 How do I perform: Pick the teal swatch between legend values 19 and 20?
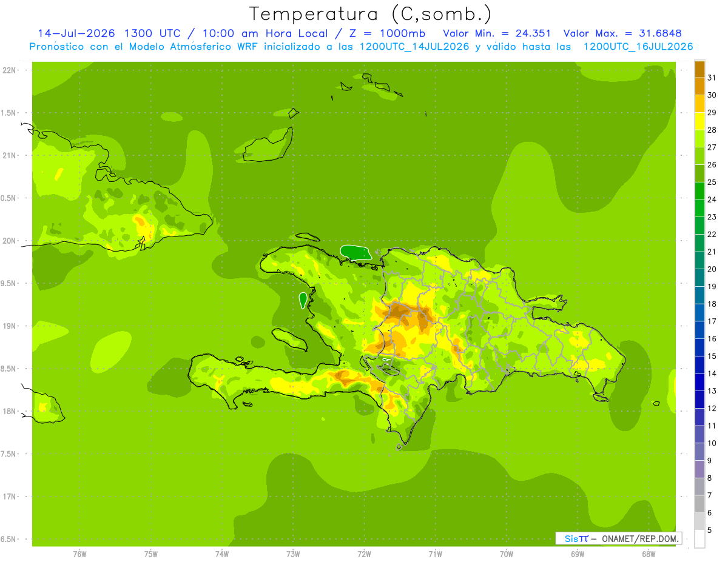tap(699, 278)
